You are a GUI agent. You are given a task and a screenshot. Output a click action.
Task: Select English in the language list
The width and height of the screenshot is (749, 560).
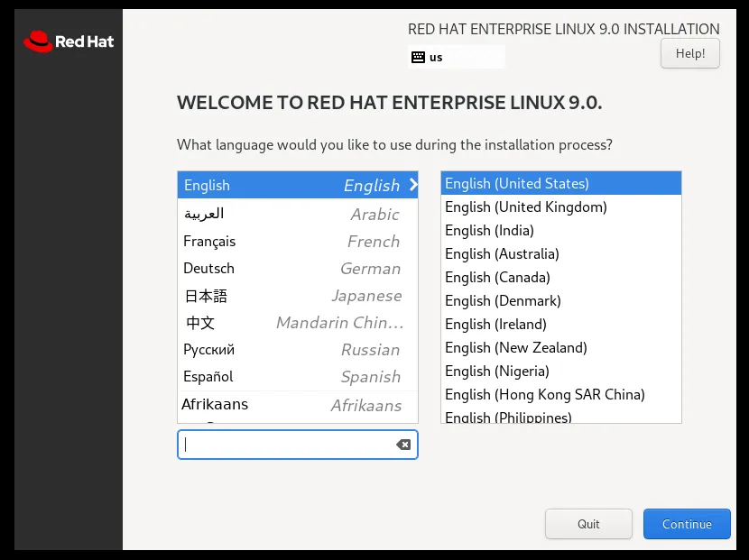[298, 185]
